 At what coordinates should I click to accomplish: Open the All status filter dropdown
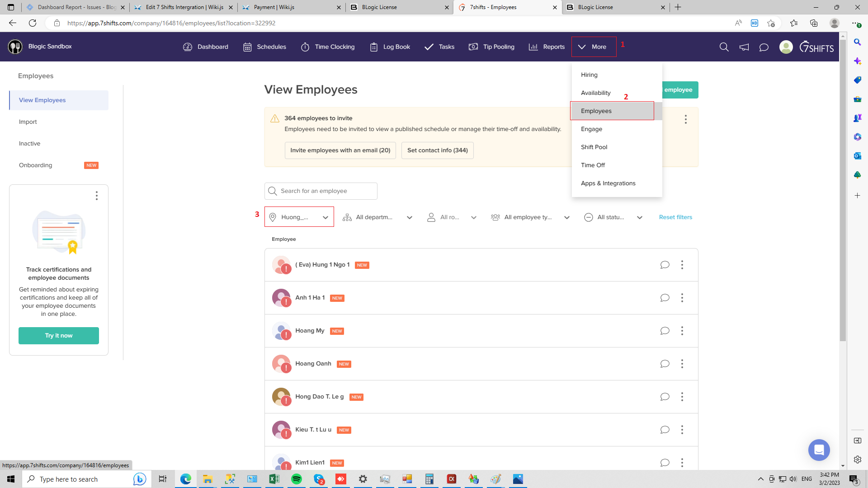point(613,217)
